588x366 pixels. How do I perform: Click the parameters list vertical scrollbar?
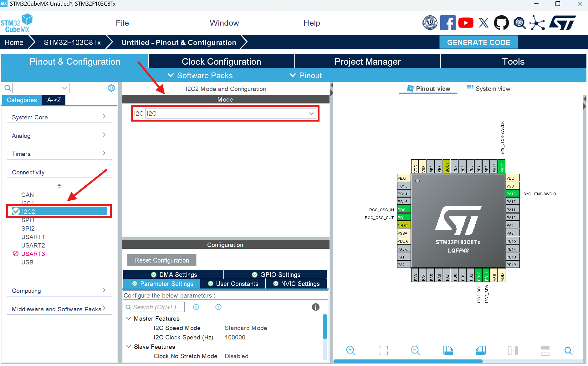pyautogui.click(x=325, y=327)
